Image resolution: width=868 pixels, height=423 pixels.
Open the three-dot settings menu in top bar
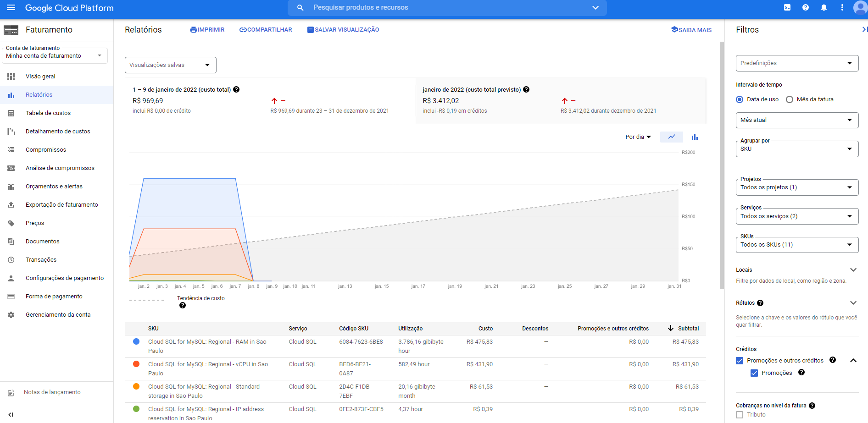click(x=842, y=8)
